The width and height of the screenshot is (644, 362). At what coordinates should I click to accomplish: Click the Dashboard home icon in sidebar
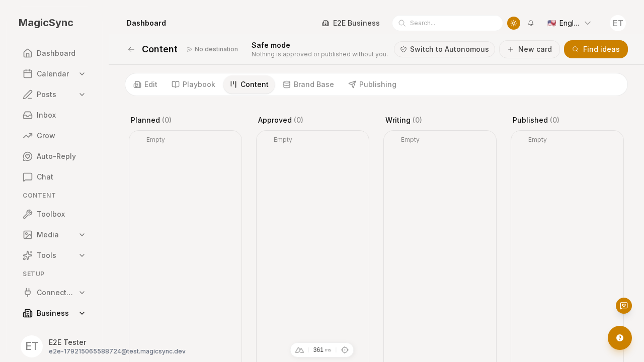(x=28, y=53)
